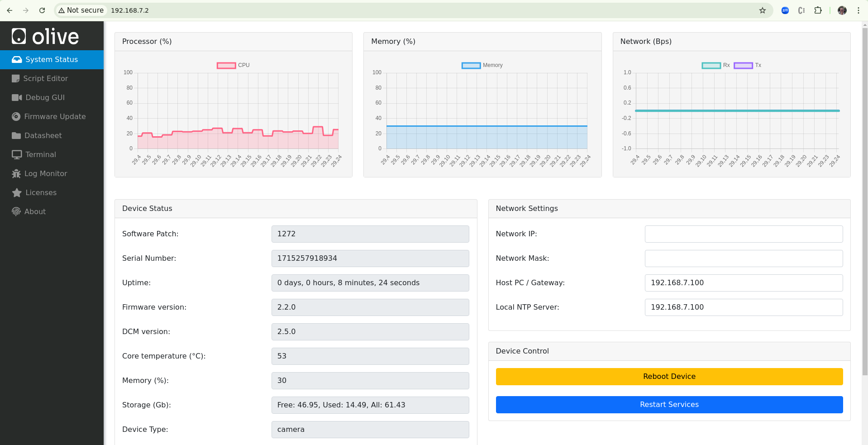The image size is (868, 445).
Task: Click the Local NTP Server field
Action: tap(744, 307)
